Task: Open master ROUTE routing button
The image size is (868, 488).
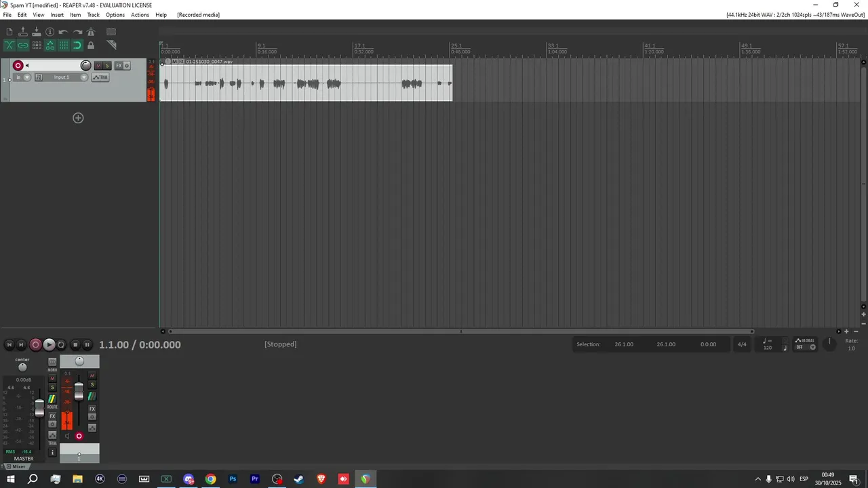Action: coord(52,399)
